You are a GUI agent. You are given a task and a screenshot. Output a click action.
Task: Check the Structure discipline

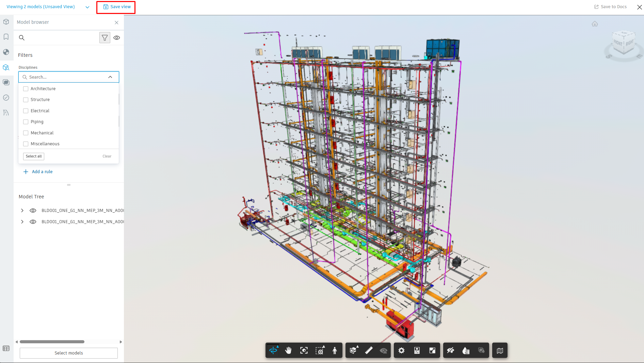click(x=26, y=100)
